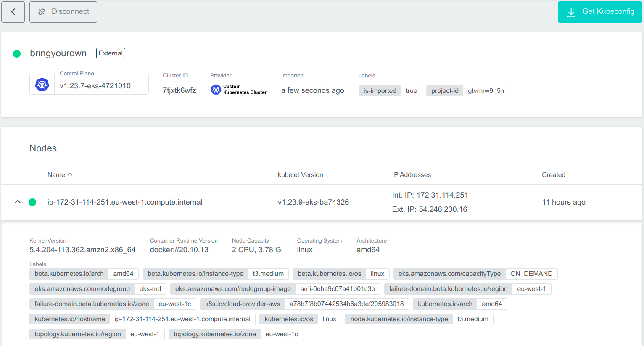The image size is (644, 346).
Task: Click the back arrow button
Action: [x=13, y=12]
